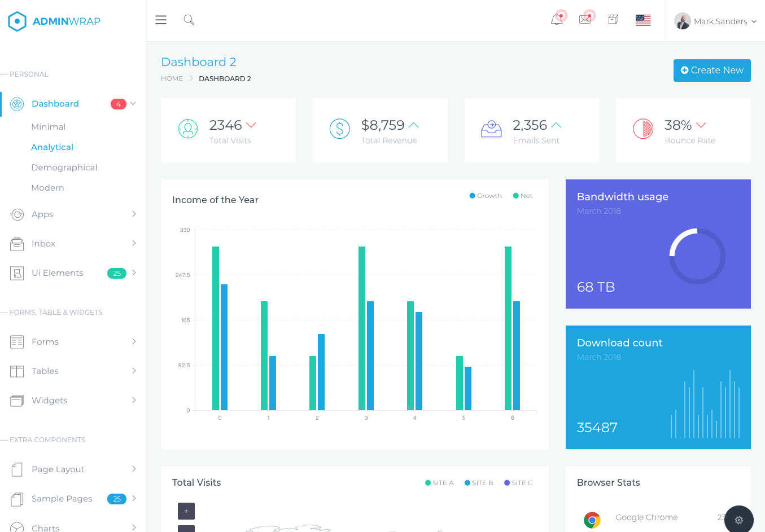765x532 pixels.
Task: Click the 35487 download count value
Action: pos(597,428)
